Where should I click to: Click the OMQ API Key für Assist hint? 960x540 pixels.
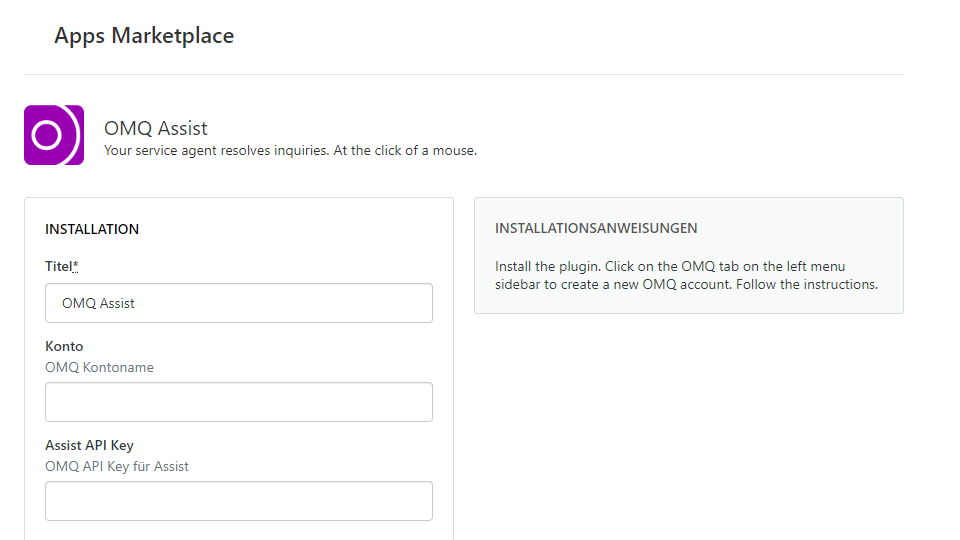[117, 467]
